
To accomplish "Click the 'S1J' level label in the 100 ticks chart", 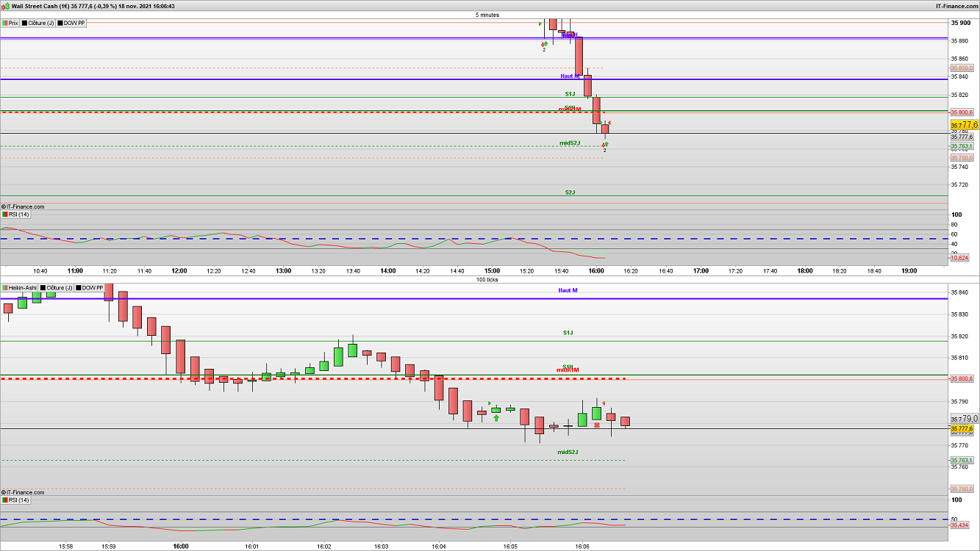I will (568, 333).
